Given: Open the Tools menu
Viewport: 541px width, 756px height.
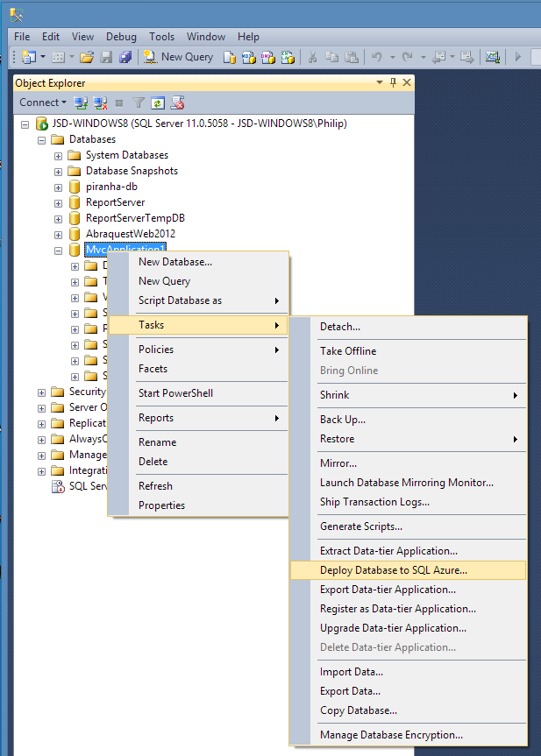Looking at the screenshot, I should [161, 37].
